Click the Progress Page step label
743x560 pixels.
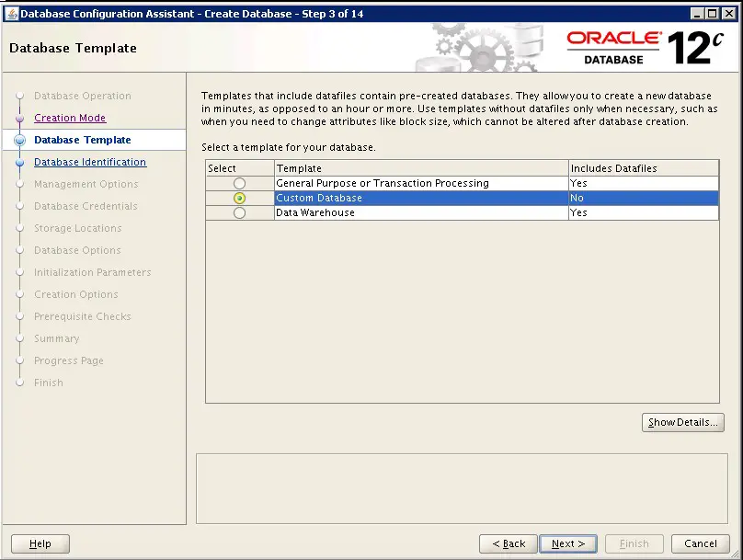69,360
